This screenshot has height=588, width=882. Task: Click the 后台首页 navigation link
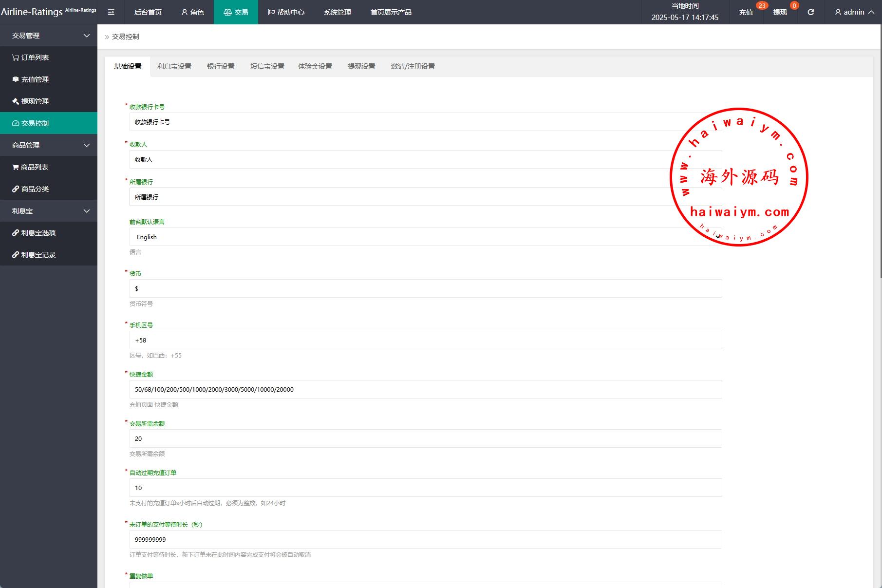tap(148, 12)
